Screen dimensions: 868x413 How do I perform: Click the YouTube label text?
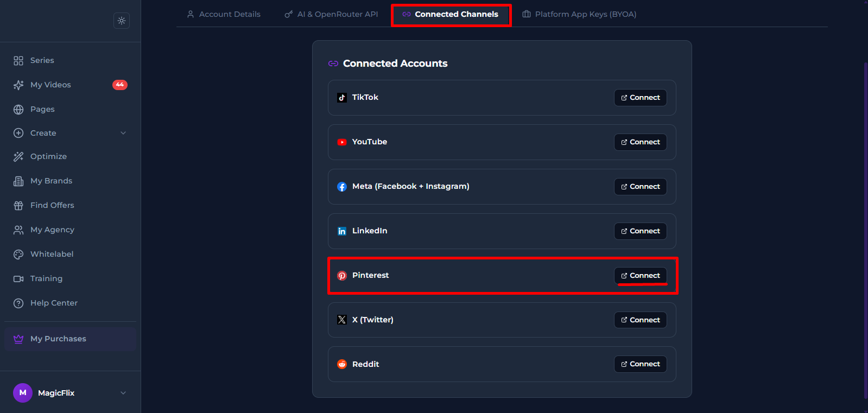370,142
